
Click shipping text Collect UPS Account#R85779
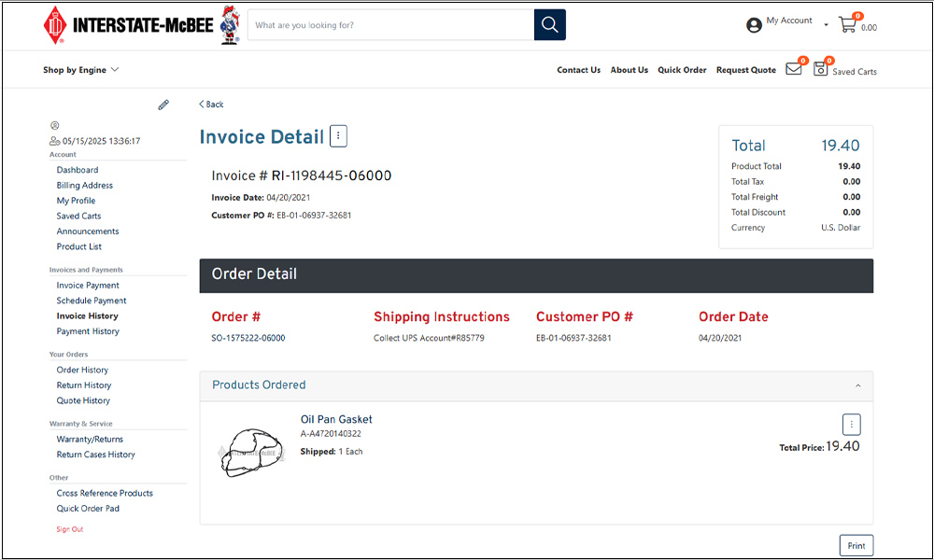429,338
